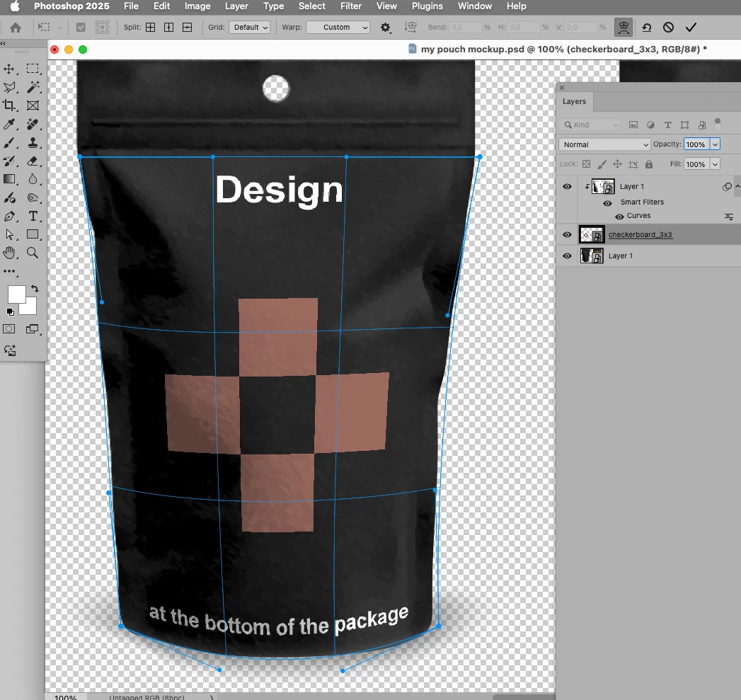
Task: Open the Apple menu
Action: 15,6
